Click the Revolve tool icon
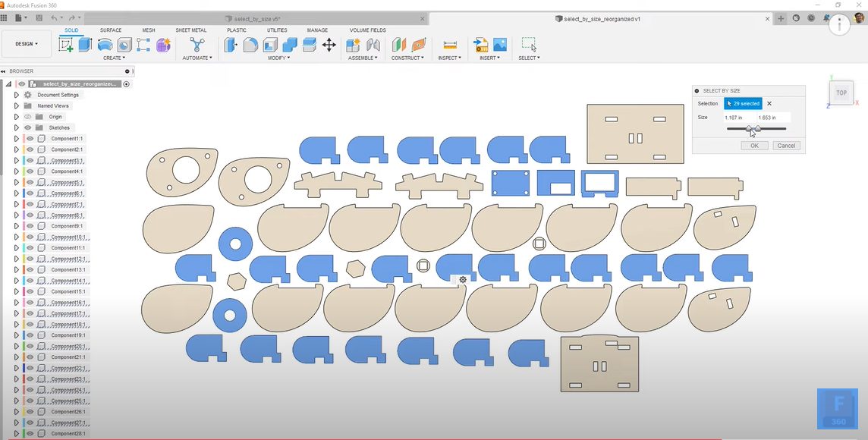The width and height of the screenshot is (868, 440). 105,45
